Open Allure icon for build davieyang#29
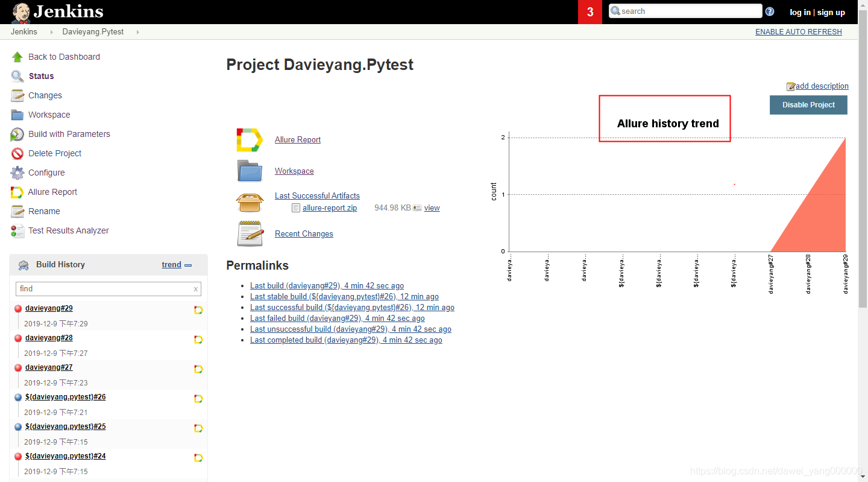 point(198,310)
